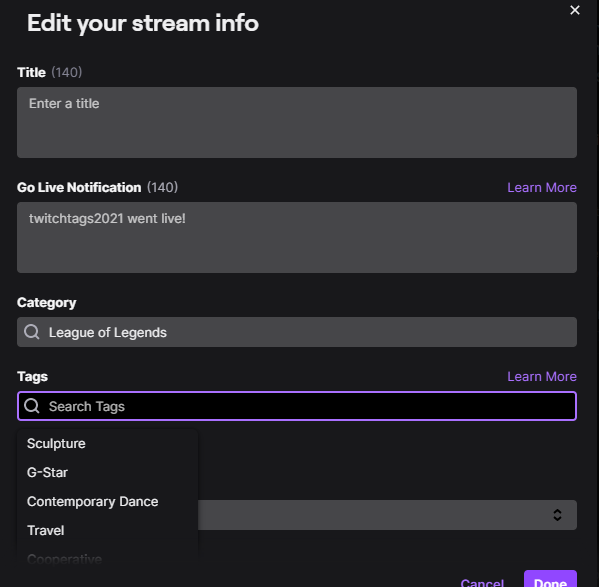
Task: Click the Tags field label
Action: click(x=32, y=377)
